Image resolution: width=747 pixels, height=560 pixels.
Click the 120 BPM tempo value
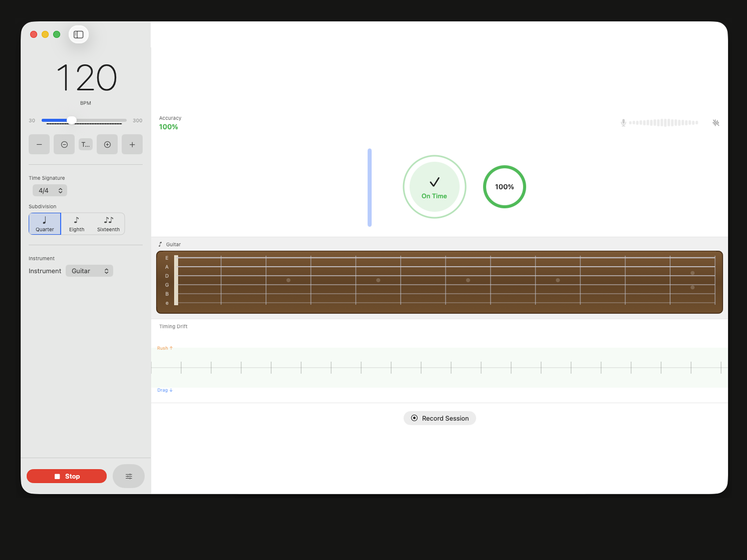(x=86, y=78)
